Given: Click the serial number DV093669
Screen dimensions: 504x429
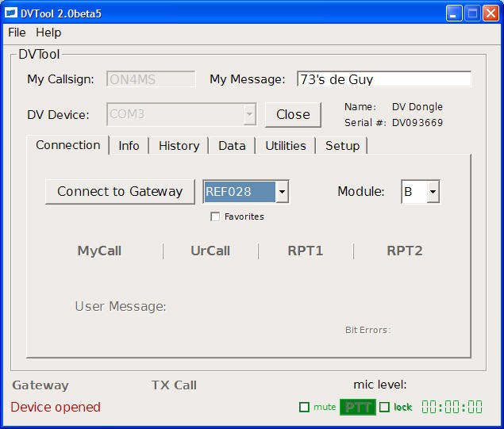Looking at the screenshot, I should pos(417,123).
